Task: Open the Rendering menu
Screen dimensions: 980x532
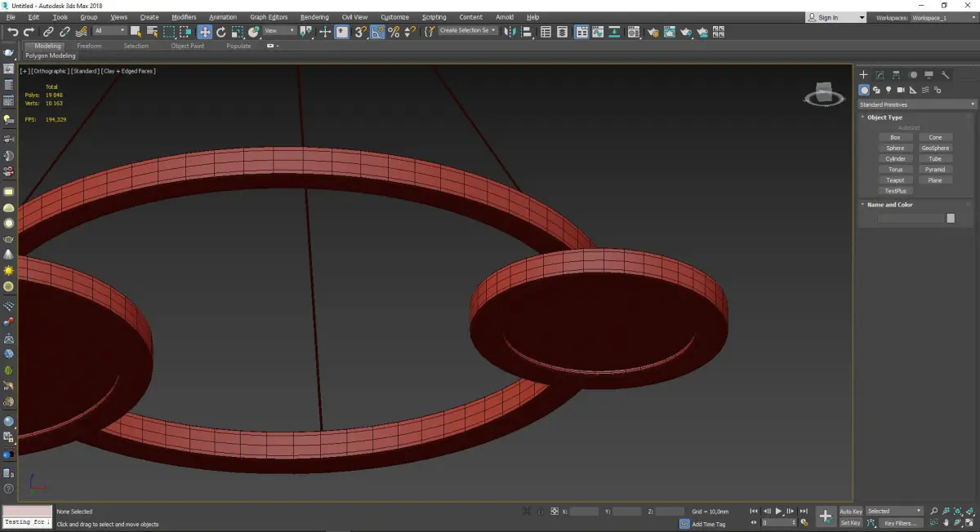Action: point(314,17)
